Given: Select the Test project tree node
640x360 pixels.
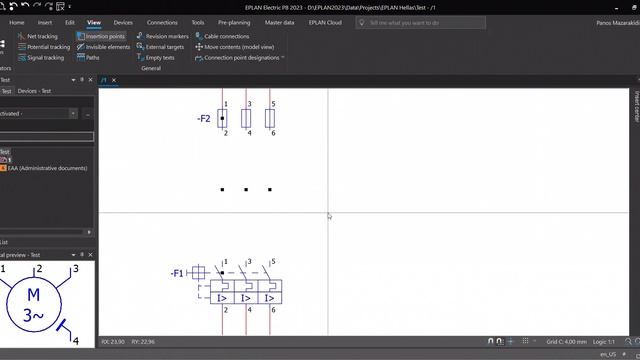Looking at the screenshot, I should [5, 151].
